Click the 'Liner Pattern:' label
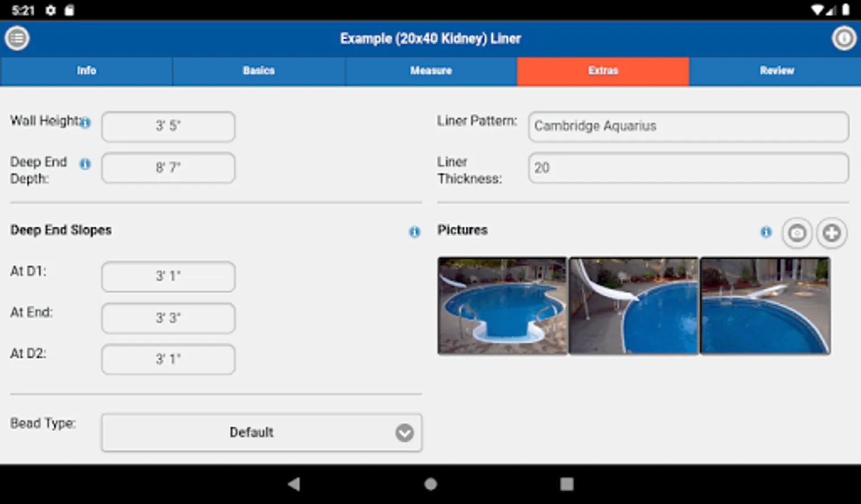861x504 pixels. coord(477,121)
